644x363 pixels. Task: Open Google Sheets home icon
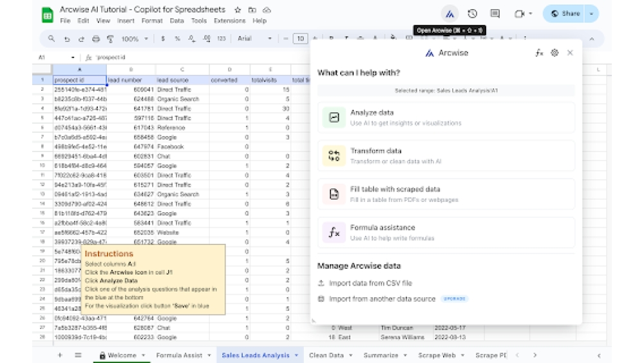pos(48,15)
